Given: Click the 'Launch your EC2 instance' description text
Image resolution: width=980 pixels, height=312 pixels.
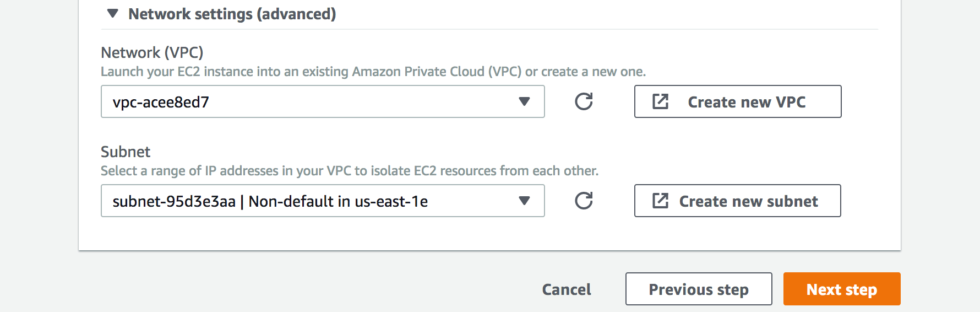Looking at the screenshot, I should click(x=373, y=72).
